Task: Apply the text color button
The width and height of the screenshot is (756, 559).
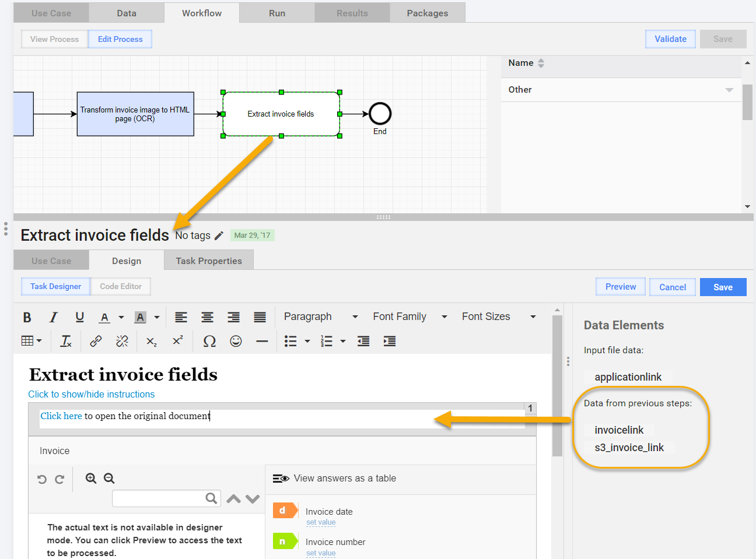Action: (x=104, y=317)
